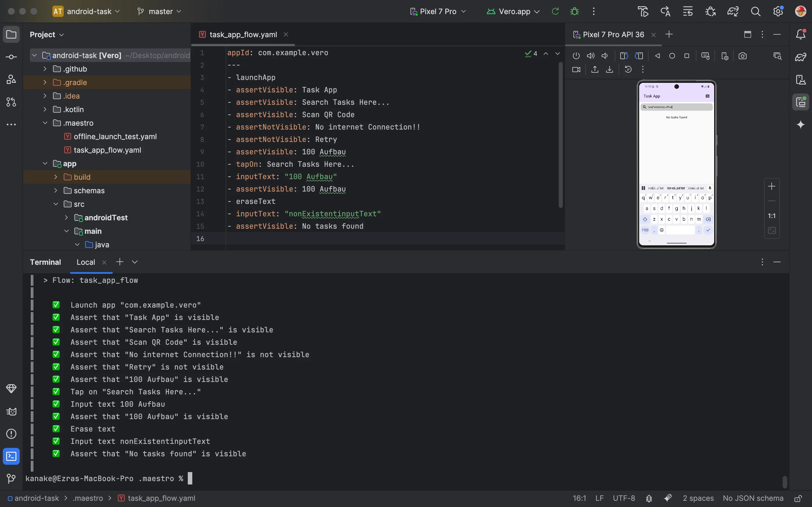
Task: Collapse the .maestro folder
Action: click(45, 123)
